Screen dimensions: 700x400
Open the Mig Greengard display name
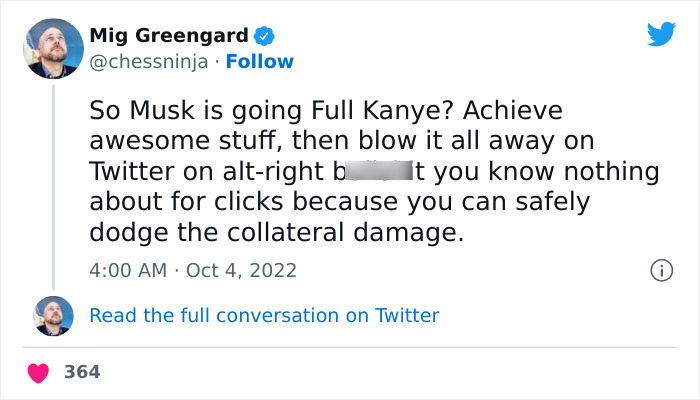click(168, 37)
